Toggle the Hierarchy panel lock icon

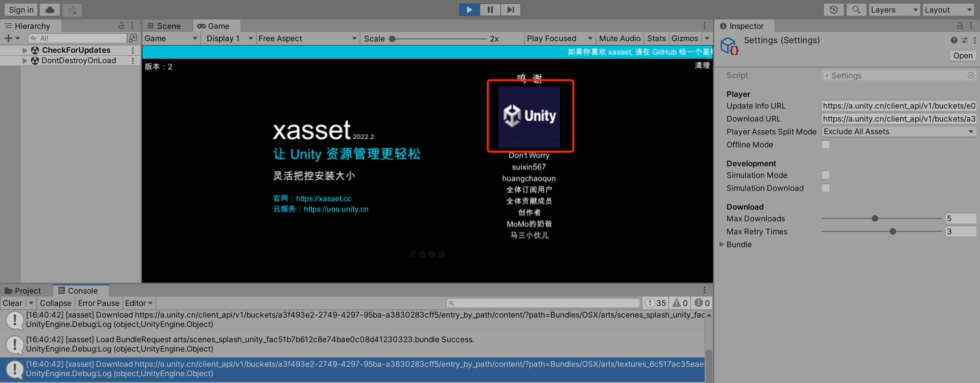pyautogui.click(x=121, y=26)
